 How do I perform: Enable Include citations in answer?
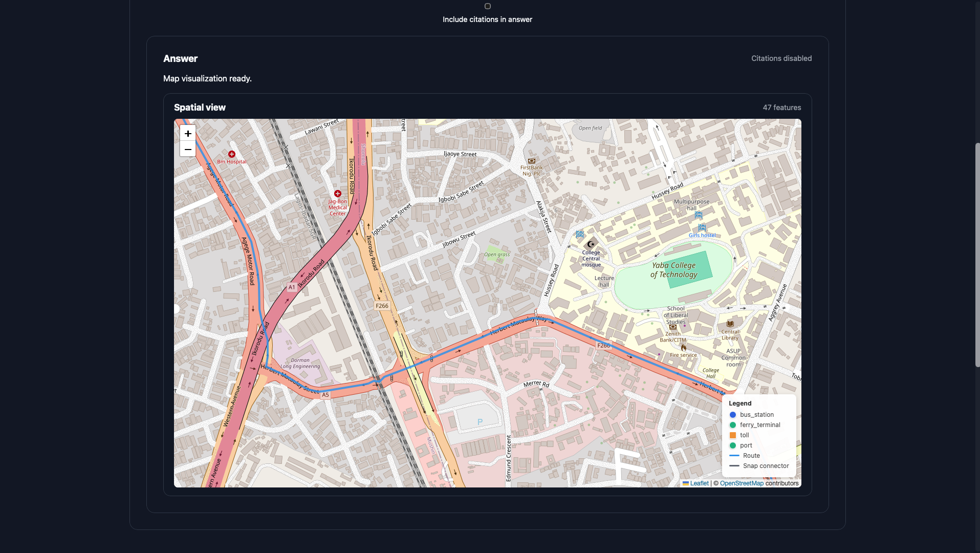point(487,6)
